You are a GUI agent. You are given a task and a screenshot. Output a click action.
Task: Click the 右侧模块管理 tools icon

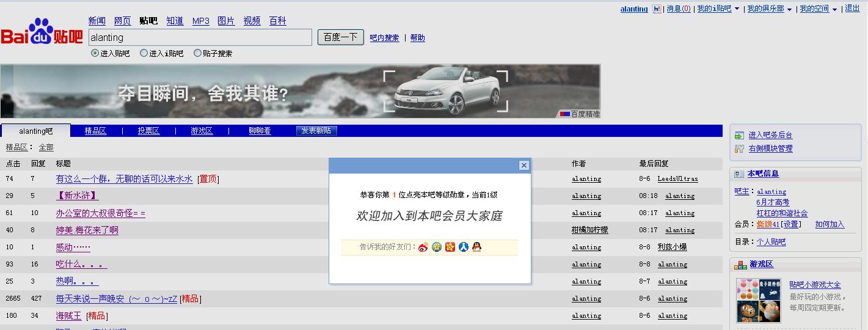pos(739,148)
